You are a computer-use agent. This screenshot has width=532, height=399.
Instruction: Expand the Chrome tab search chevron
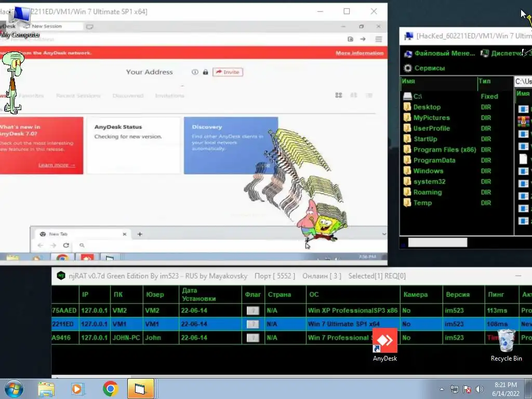click(384, 234)
